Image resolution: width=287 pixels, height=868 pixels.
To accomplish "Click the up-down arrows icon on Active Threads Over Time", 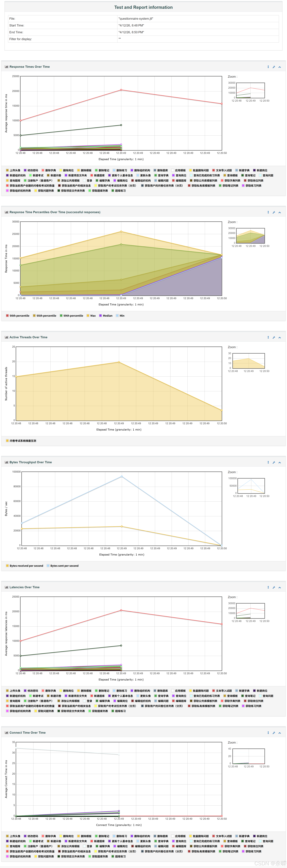I will pos(268,337).
